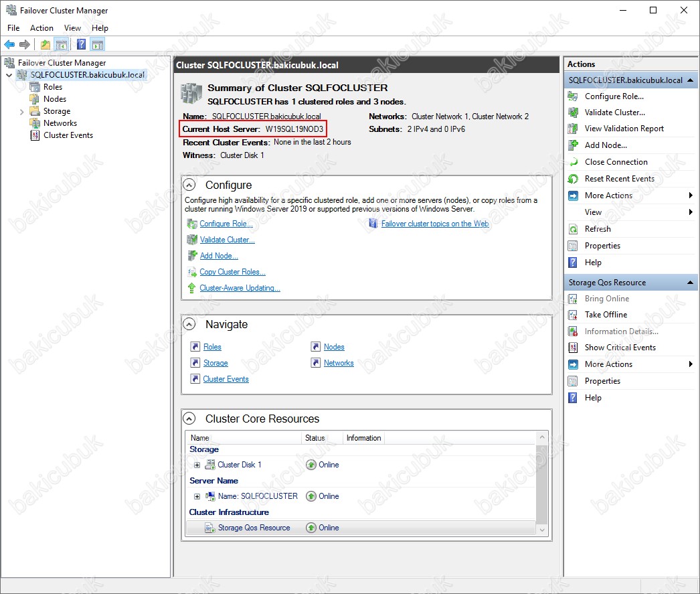Click the Storage shortcut icon in Navigate
700x594 pixels.
(195, 363)
